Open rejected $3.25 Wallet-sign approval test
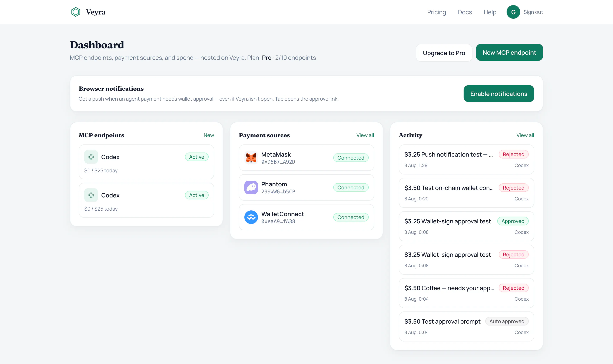613x364 pixels. [466, 260]
